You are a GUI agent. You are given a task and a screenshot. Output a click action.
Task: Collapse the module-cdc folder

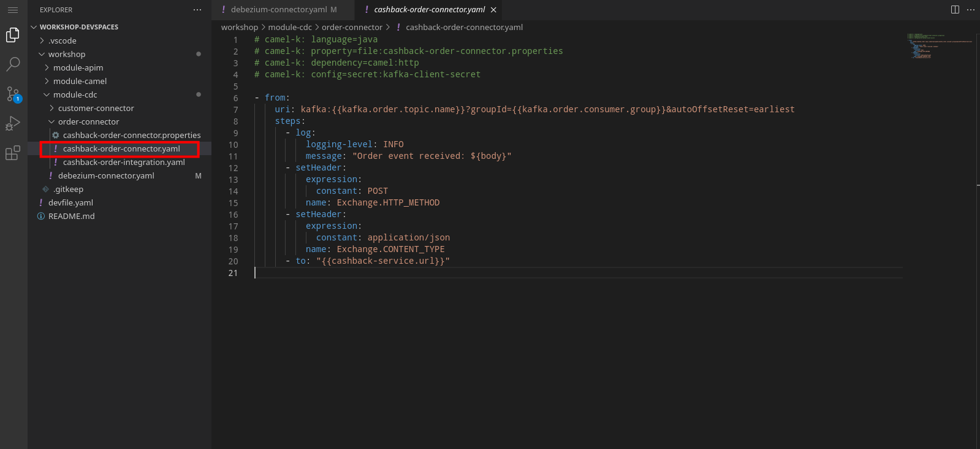pos(120,94)
